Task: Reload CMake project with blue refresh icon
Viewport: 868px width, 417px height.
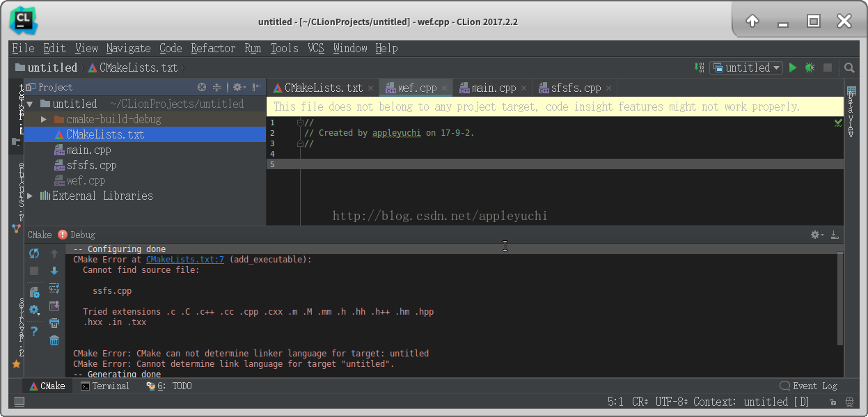Action: [x=34, y=253]
